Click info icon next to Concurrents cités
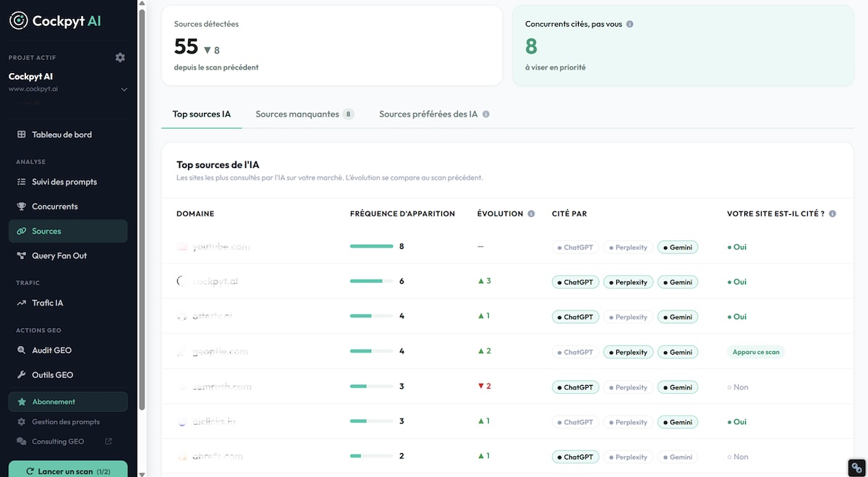Image resolution: width=868 pixels, height=477 pixels. [629, 24]
